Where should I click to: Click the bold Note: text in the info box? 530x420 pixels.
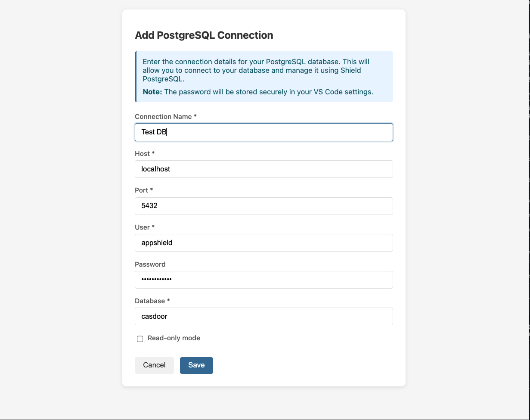(x=152, y=92)
